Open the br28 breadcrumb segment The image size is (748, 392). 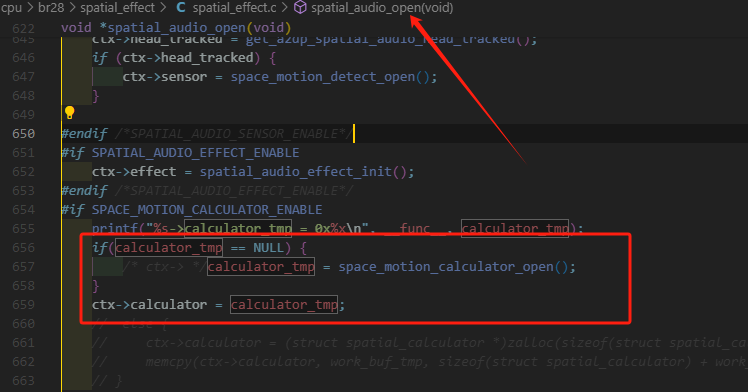(x=51, y=8)
